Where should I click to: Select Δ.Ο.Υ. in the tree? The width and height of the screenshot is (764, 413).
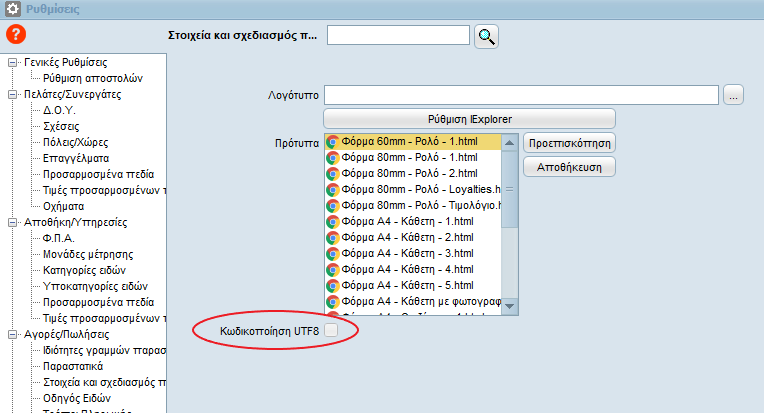[x=59, y=111]
